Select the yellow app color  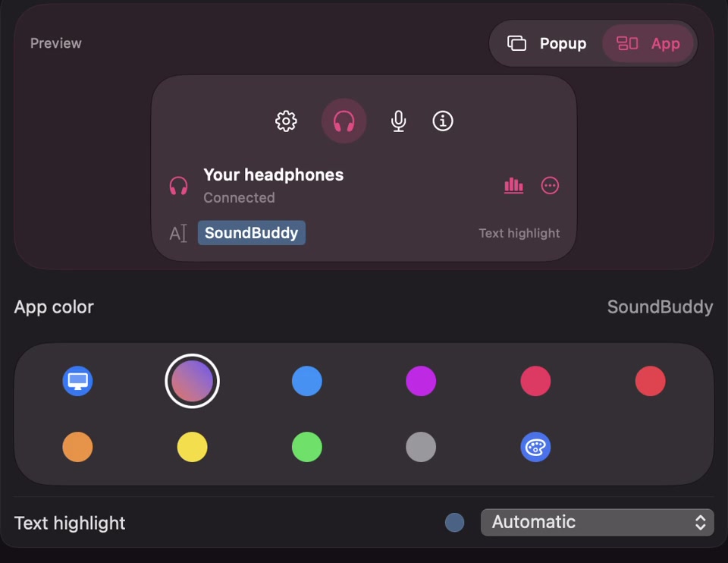tap(192, 447)
